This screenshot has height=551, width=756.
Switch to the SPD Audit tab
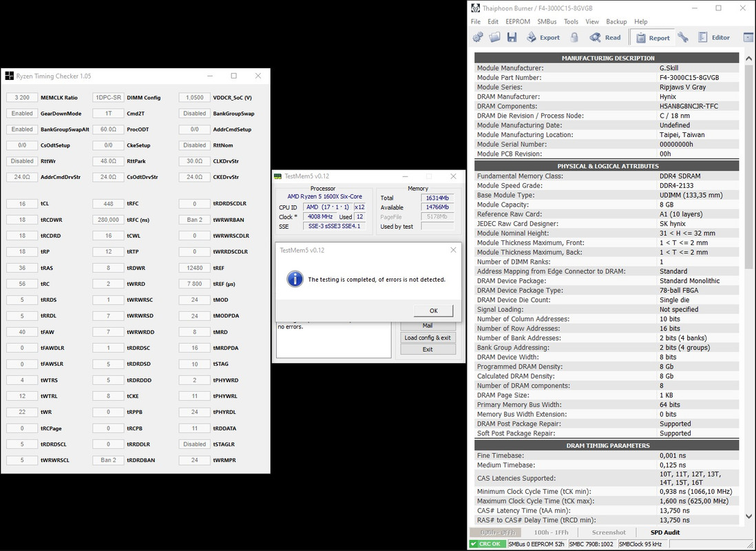(x=665, y=532)
